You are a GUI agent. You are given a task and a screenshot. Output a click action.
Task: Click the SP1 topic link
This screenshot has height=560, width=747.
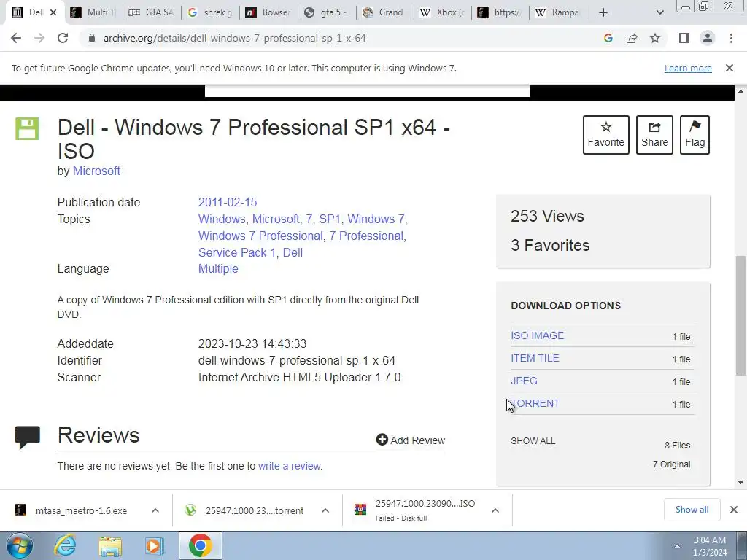[x=330, y=219]
